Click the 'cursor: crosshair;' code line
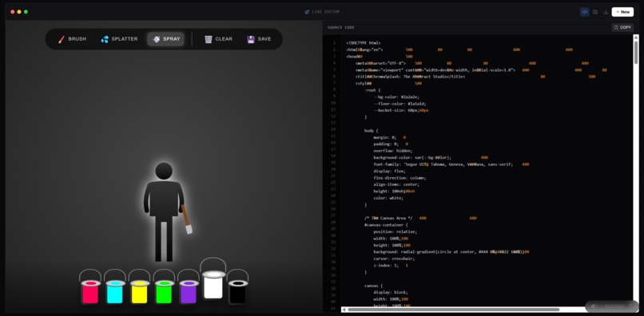The height and width of the screenshot is (316, 644). click(394, 259)
